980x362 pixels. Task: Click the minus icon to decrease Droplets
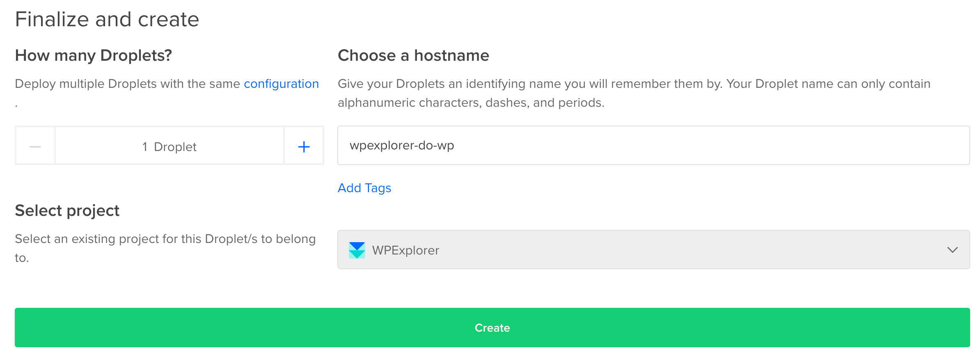tap(35, 147)
